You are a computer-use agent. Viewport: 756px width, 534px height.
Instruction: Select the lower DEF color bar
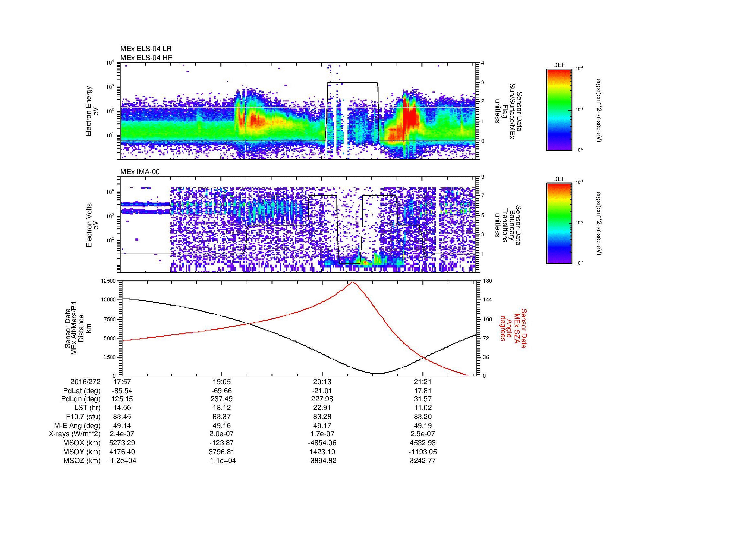[x=559, y=224]
